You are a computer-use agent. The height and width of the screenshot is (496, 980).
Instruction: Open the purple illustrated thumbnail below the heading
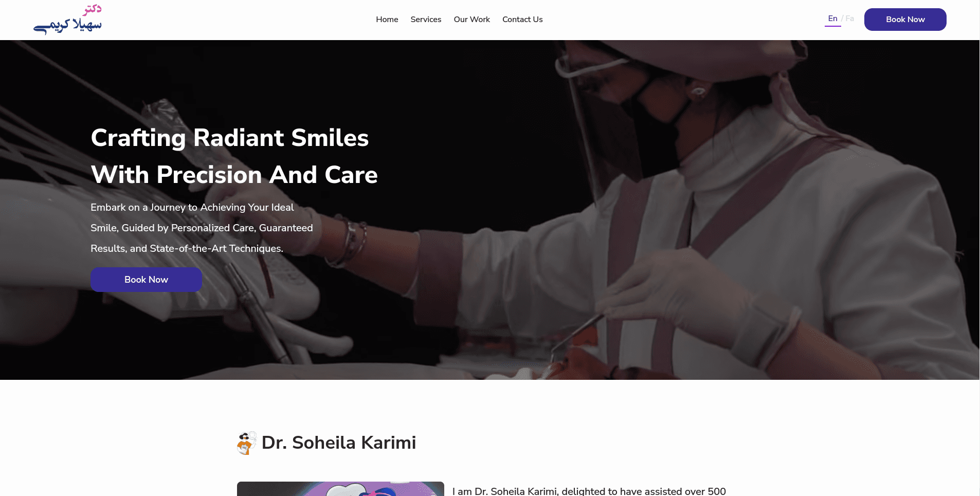coord(340,489)
